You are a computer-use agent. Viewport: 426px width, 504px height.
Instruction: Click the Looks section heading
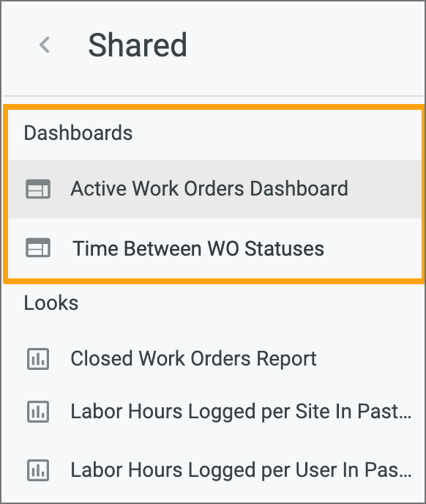[51, 303]
